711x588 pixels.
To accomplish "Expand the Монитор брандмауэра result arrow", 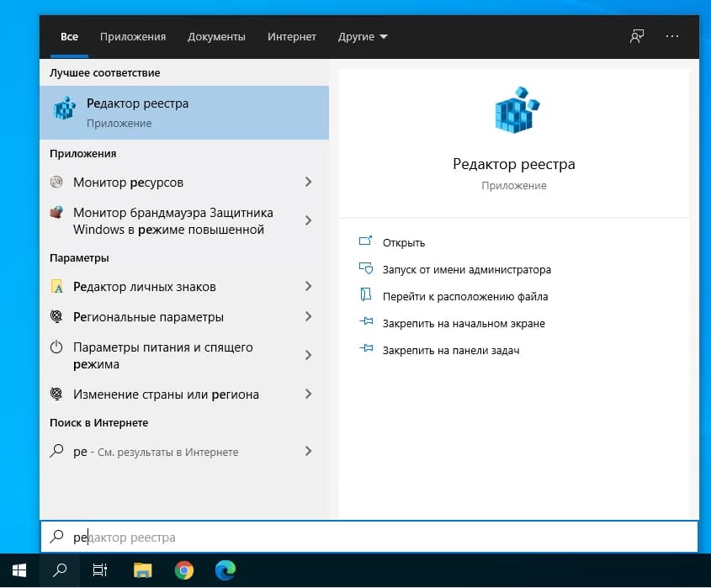I will click(308, 220).
